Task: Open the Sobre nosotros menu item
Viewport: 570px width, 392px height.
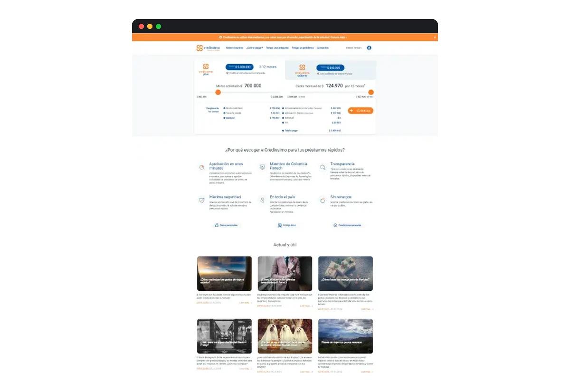Action: 234,48
